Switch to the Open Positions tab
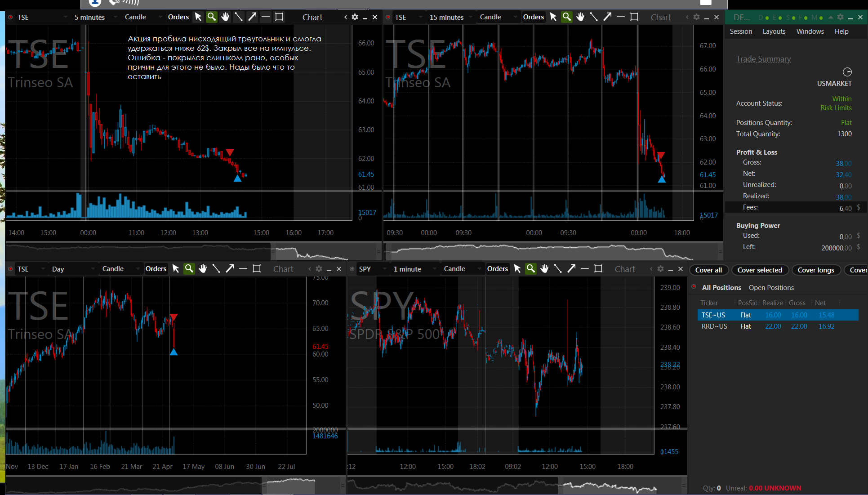This screenshot has height=495, width=868. point(771,288)
